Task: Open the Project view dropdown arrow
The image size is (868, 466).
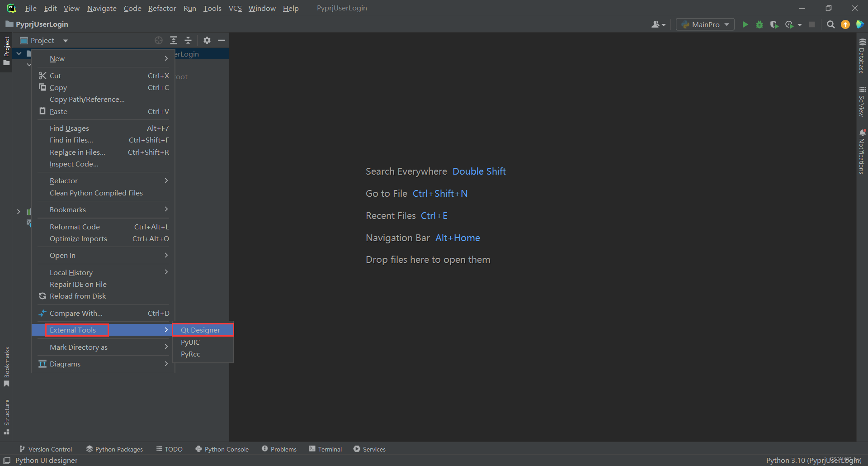Action: (x=66, y=41)
